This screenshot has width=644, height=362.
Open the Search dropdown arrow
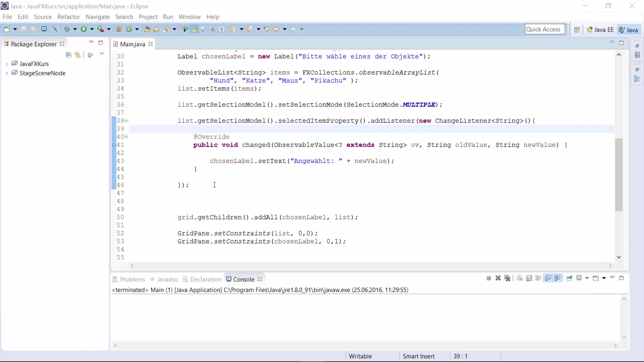coord(174,29)
